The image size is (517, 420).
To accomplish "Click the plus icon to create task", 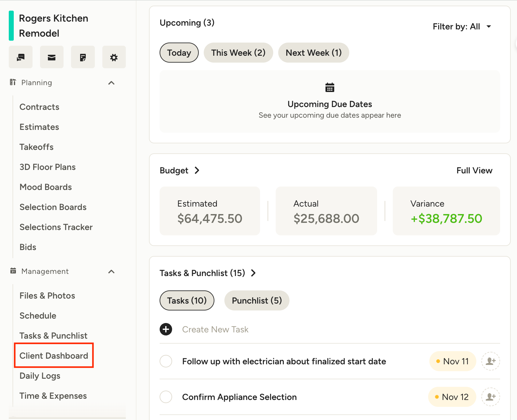I will click(166, 329).
